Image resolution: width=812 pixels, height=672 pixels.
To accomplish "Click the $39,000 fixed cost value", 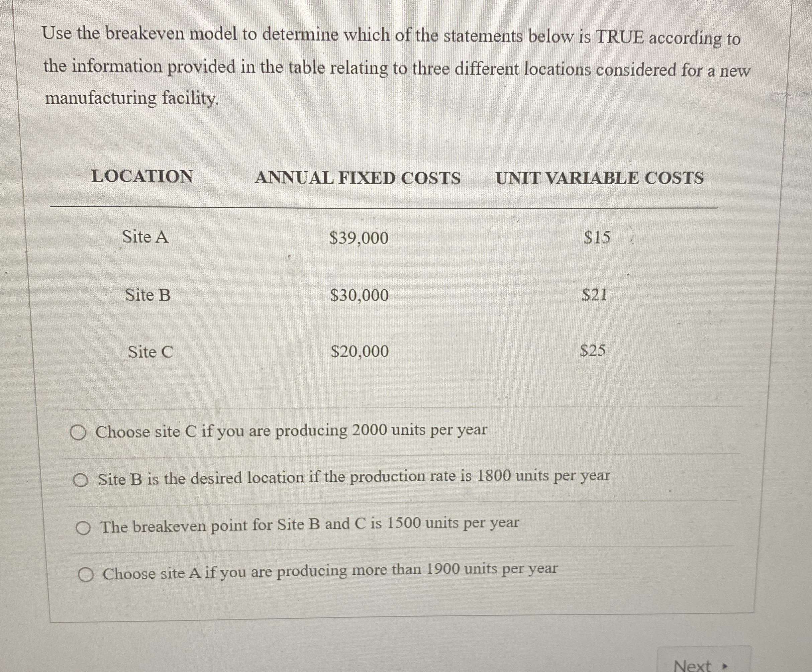I will point(359,238).
